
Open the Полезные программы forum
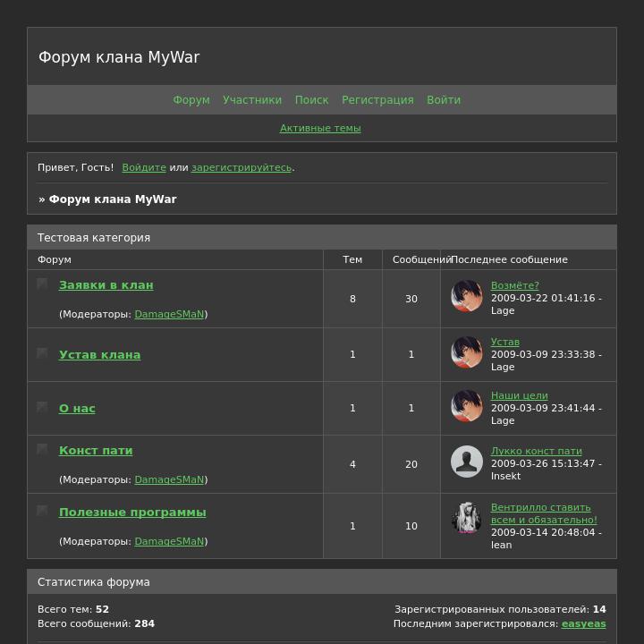point(132,513)
